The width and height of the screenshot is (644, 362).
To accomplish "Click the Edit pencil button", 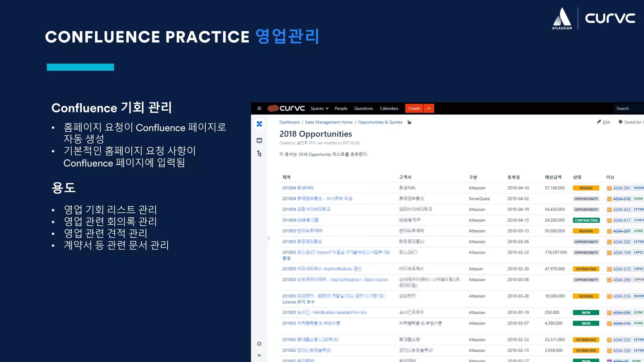I will pos(603,122).
